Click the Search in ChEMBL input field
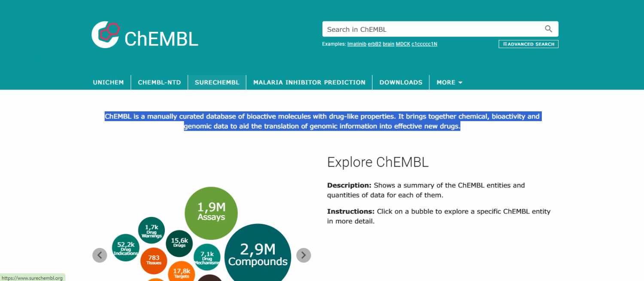 point(429,29)
